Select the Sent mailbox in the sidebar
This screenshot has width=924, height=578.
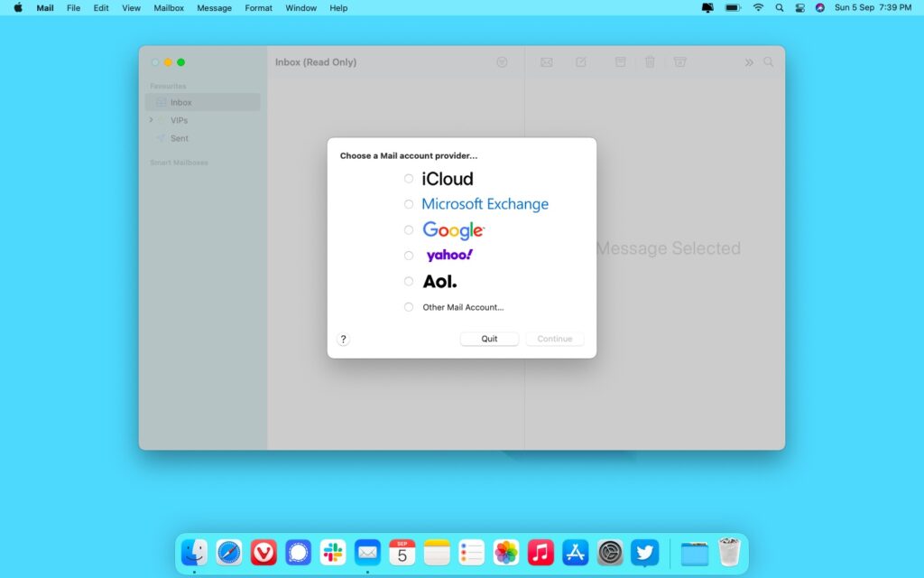(178, 137)
